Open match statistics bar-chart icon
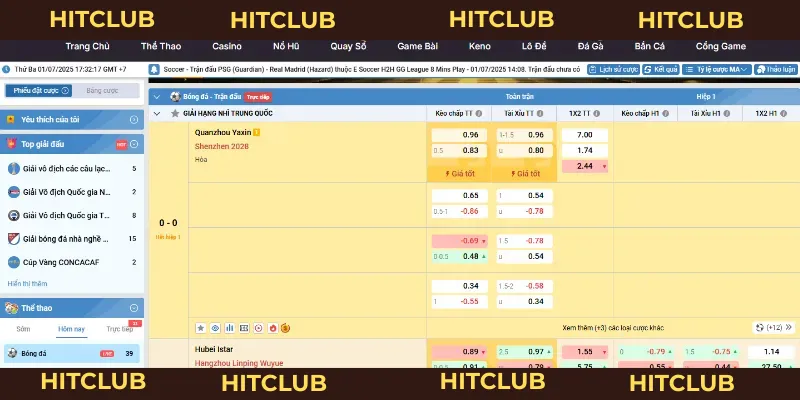Image resolution: width=800 pixels, height=400 pixels. (x=230, y=328)
